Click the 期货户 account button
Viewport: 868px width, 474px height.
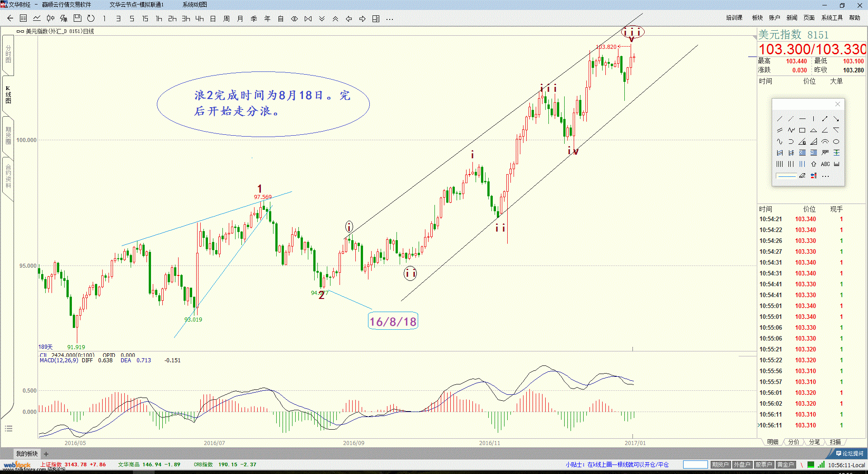[x=720, y=465]
